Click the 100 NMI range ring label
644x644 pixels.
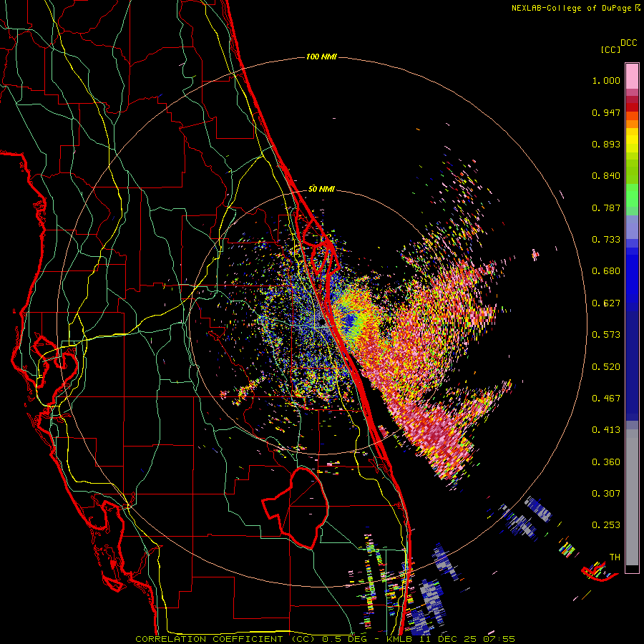click(321, 57)
